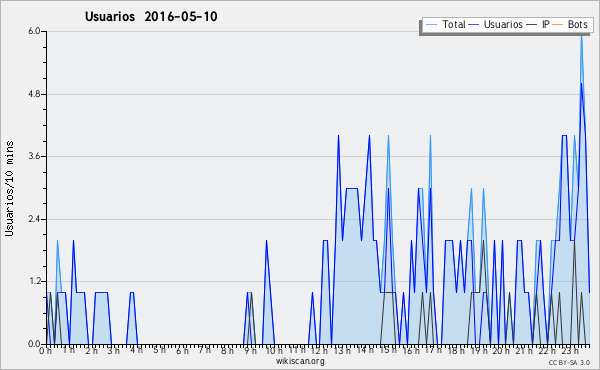
Task: Click the y-axis value 0.0
Action: coord(34,344)
